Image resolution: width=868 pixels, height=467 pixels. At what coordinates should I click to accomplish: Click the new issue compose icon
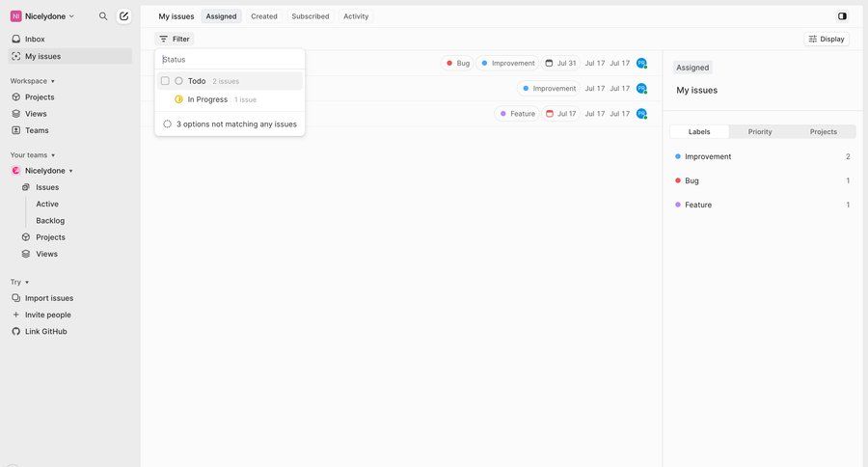(x=124, y=16)
